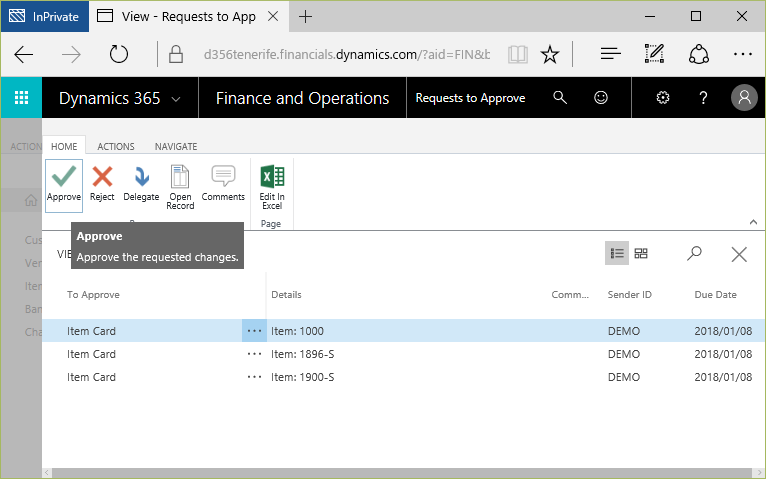Select the ACTIONS ribbon tab
This screenshot has width=766, height=479.
[116, 146]
